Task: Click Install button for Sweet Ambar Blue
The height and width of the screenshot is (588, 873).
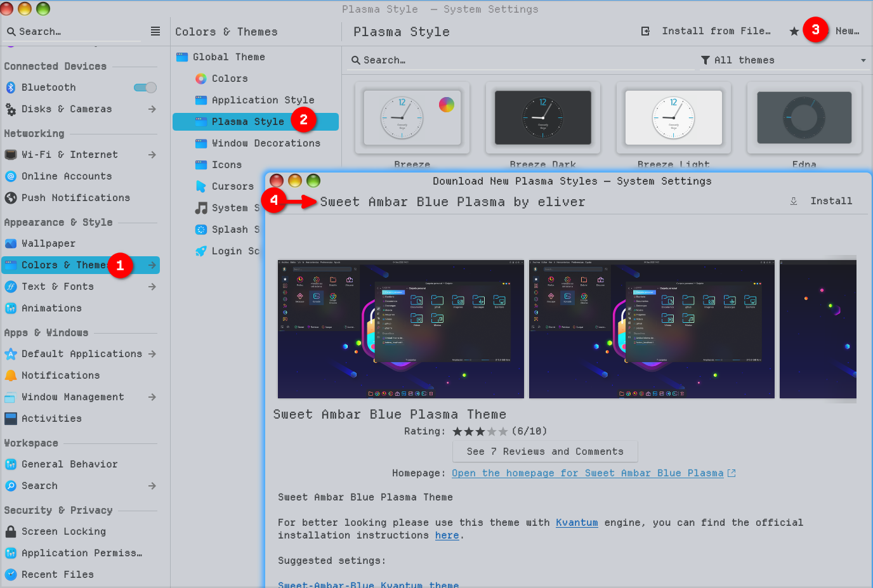Action: pyautogui.click(x=822, y=201)
